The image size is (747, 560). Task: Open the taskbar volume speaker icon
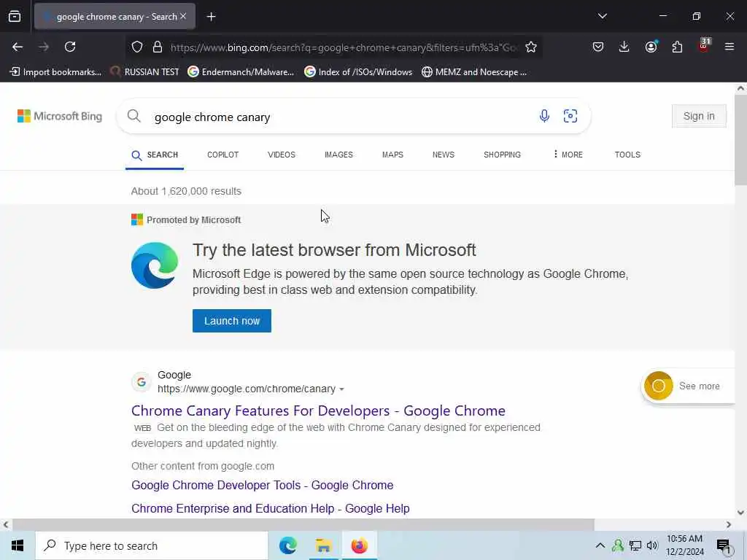(x=652, y=545)
